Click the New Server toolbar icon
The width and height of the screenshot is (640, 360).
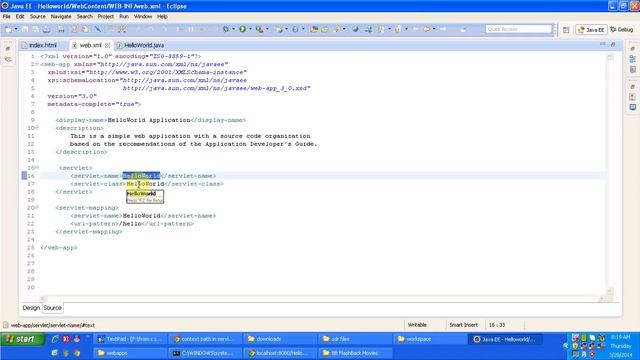(280, 29)
